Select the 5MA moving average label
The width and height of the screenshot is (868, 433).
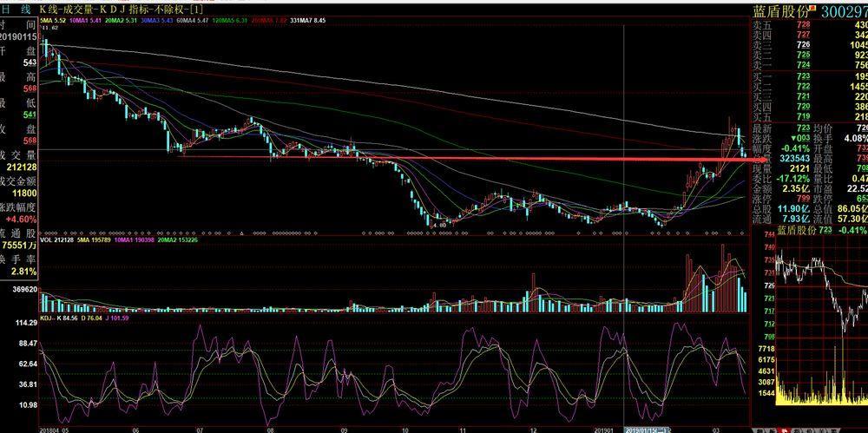coord(53,18)
